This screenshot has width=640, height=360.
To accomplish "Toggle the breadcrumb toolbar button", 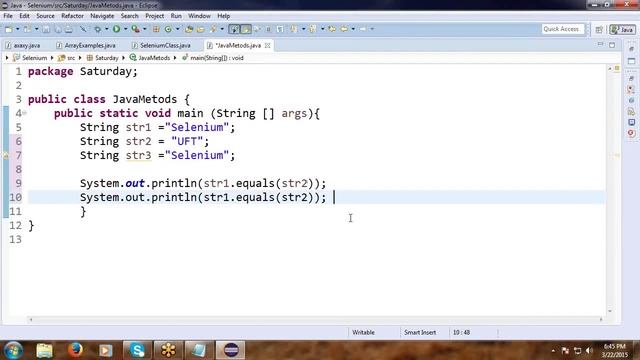I will (x=234, y=29).
